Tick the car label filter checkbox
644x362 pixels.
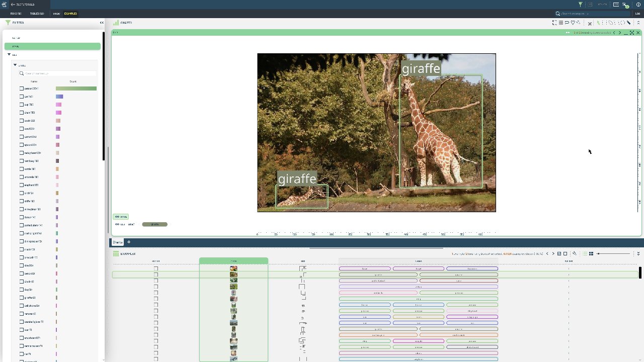tap(22, 97)
